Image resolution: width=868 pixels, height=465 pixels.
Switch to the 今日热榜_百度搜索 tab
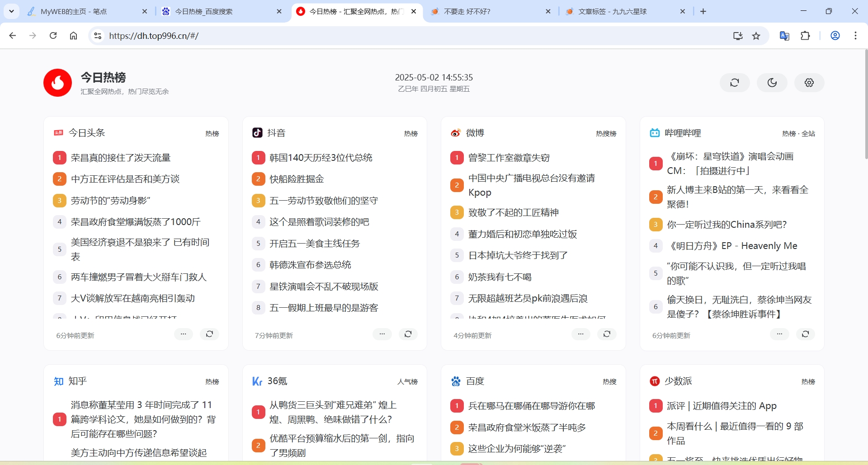pos(203,11)
